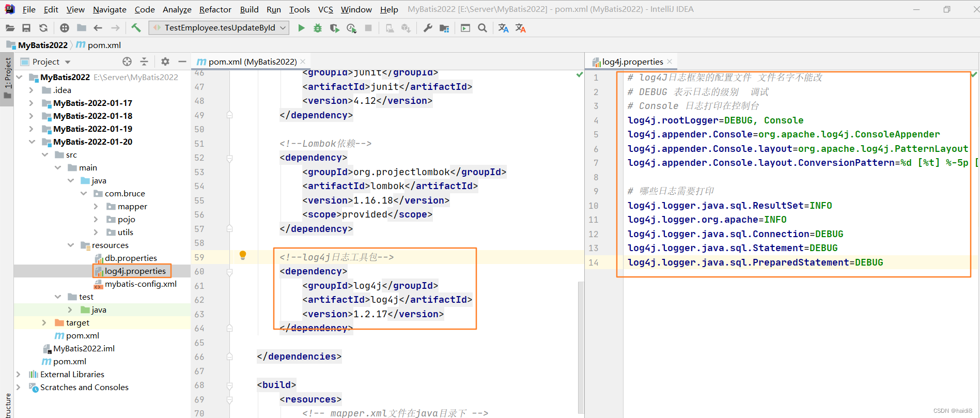Click the Back navigation arrow
The height and width of the screenshot is (418, 980).
[x=98, y=28]
